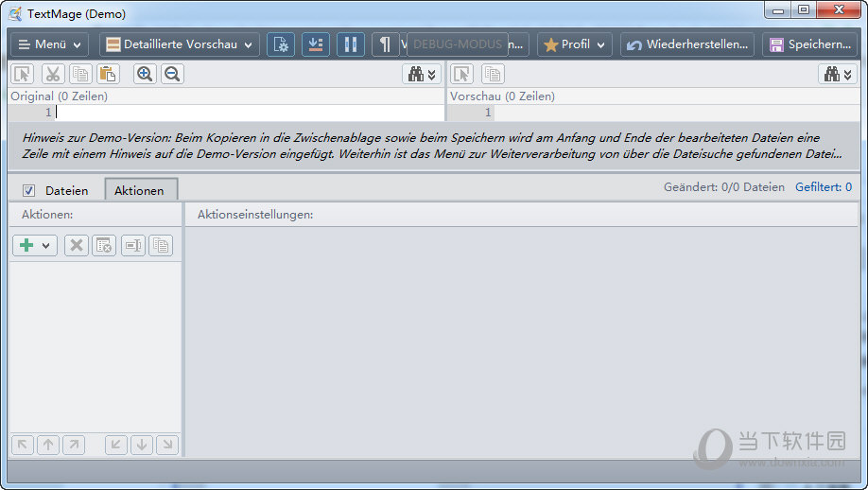Image resolution: width=868 pixels, height=490 pixels.
Task: Click the Speichern... button
Action: coord(810,44)
